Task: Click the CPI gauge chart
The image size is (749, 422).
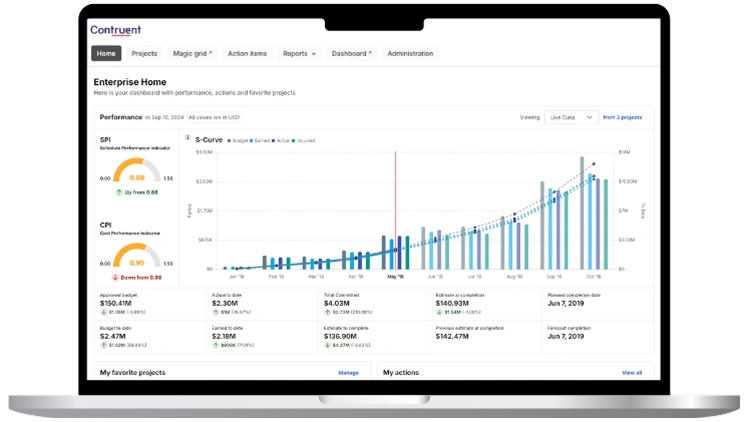Action: (x=137, y=257)
